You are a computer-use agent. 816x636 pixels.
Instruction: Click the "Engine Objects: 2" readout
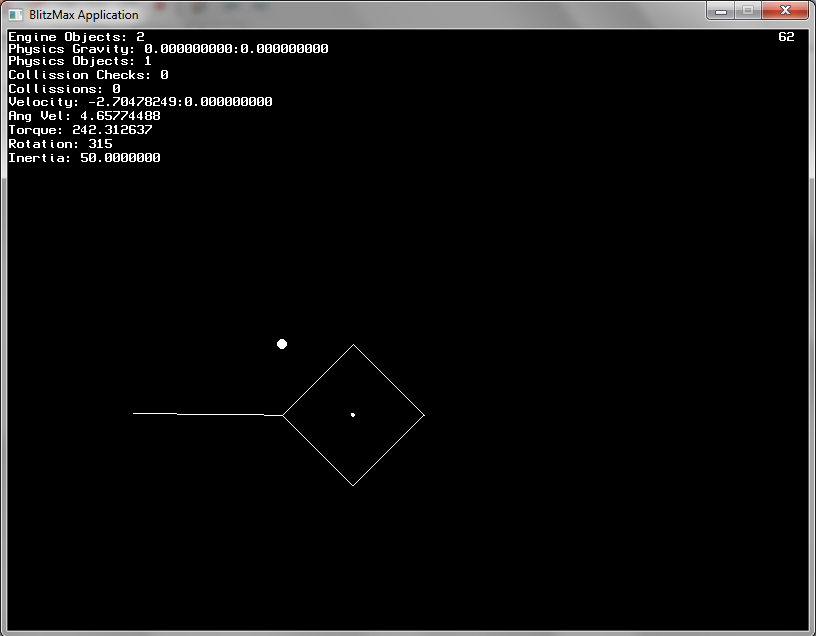point(76,37)
